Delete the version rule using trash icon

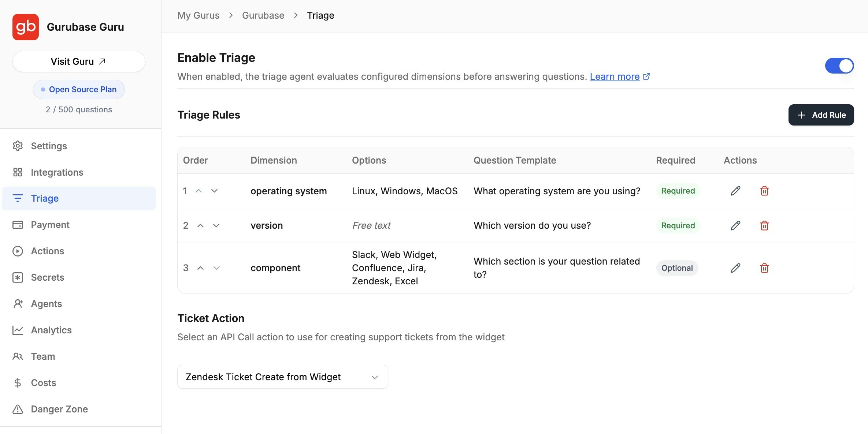[764, 225]
